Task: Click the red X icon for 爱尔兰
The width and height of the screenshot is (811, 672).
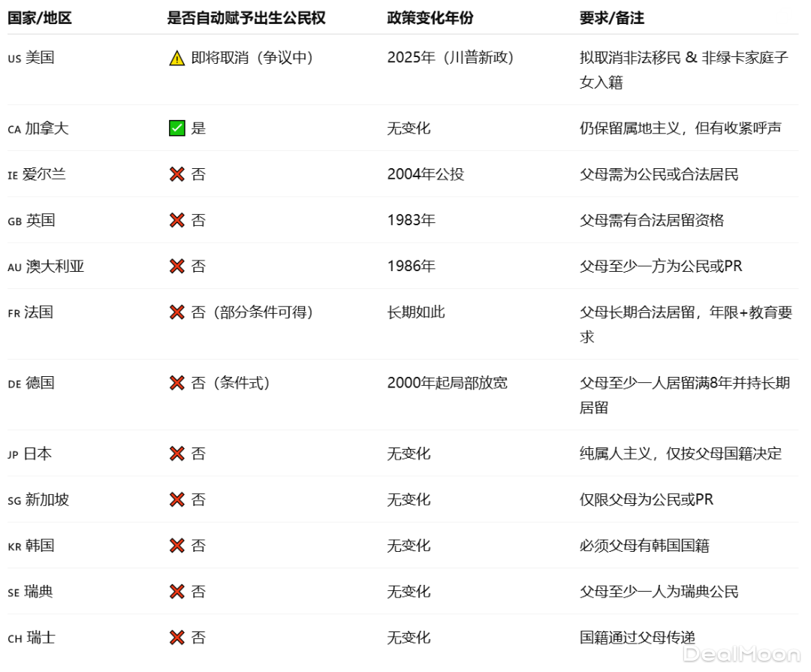Action: point(177,174)
